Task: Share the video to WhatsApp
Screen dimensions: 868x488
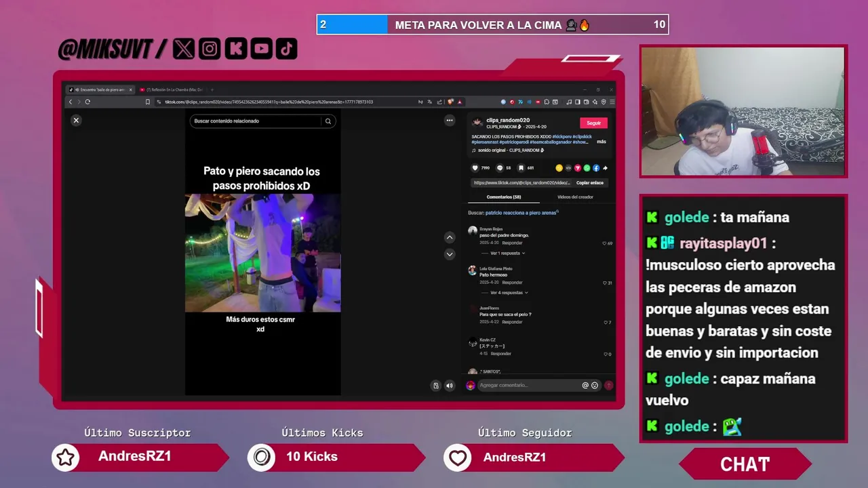Action: 587,168
